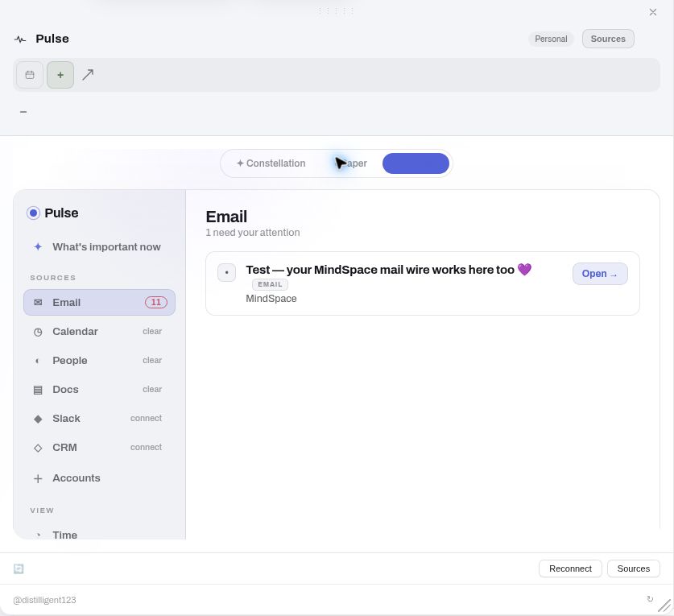This screenshot has width=674, height=616.
Task: Click the clock icon next to Calendar
Action: tap(38, 332)
